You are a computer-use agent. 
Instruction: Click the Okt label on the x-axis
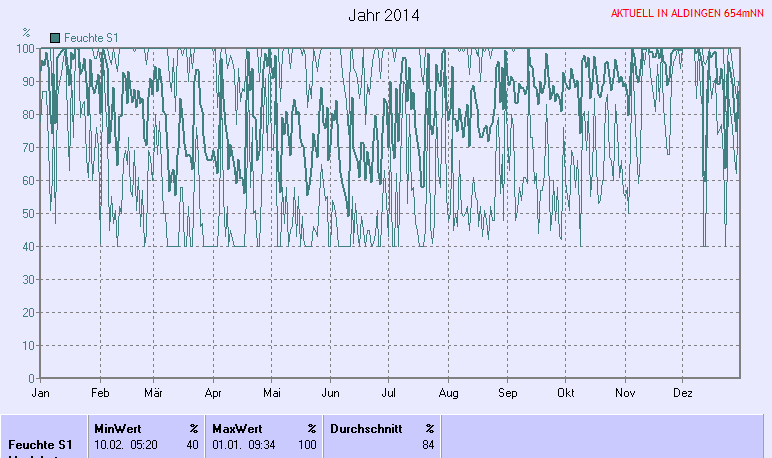point(566,393)
